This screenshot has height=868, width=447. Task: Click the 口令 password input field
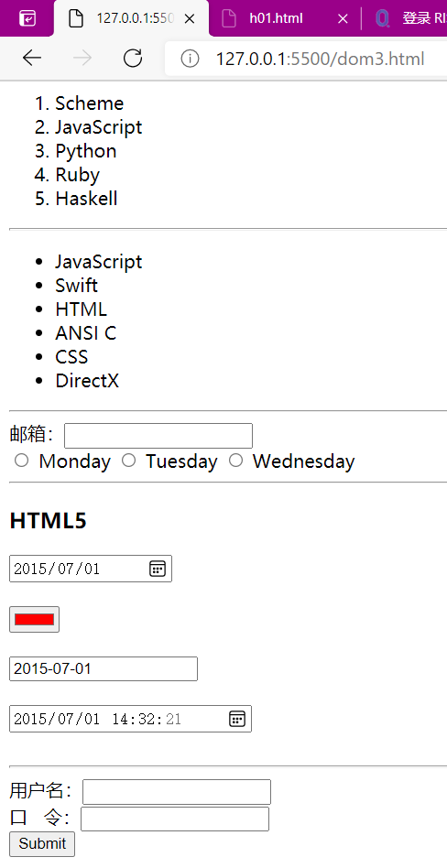point(175,819)
